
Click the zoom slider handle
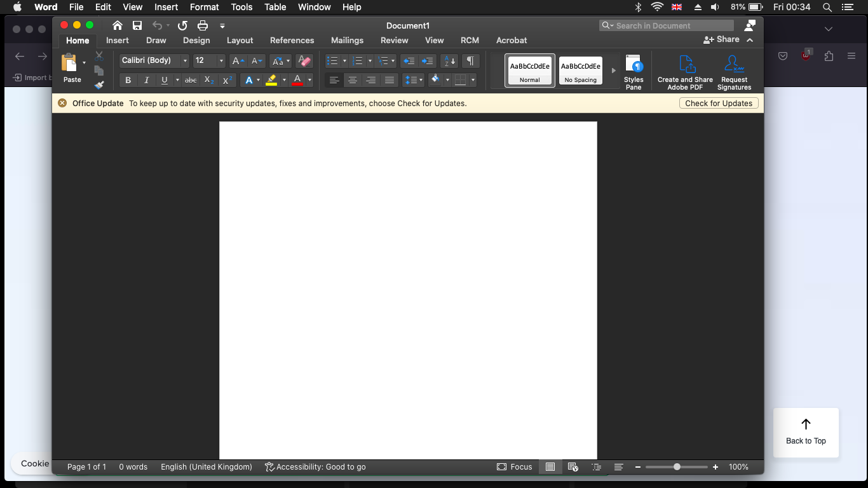[x=677, y=467]
